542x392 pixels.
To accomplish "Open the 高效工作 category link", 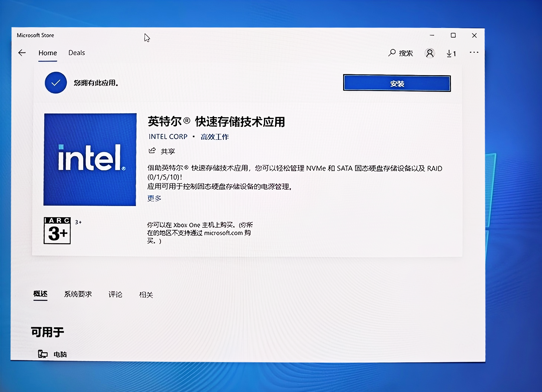I will [x=214, y=136].
